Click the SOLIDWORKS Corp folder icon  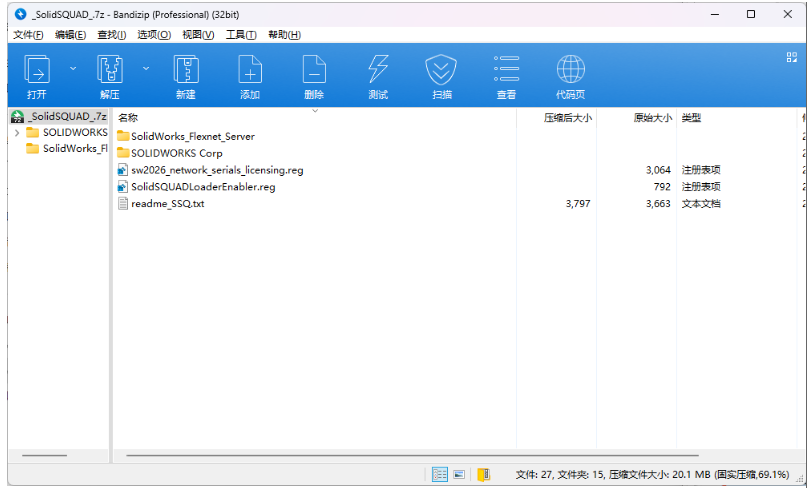click(x=123, y=153)
